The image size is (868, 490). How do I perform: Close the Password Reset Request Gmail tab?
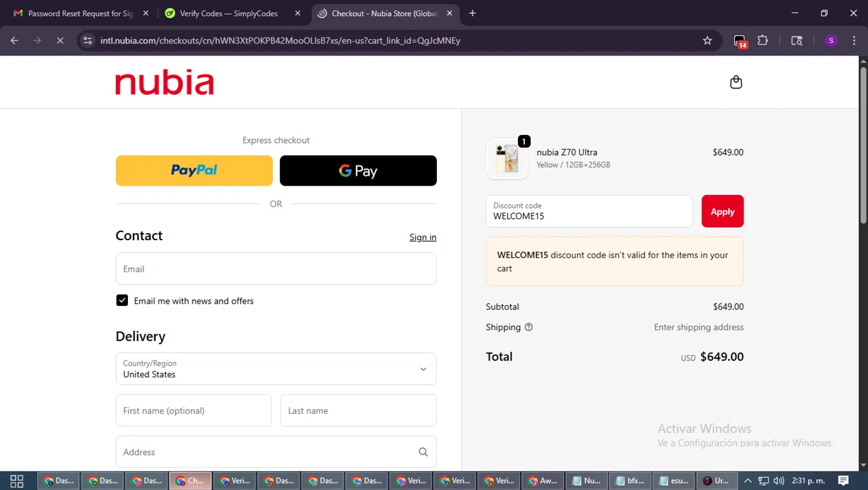click(x=146, y=13)
